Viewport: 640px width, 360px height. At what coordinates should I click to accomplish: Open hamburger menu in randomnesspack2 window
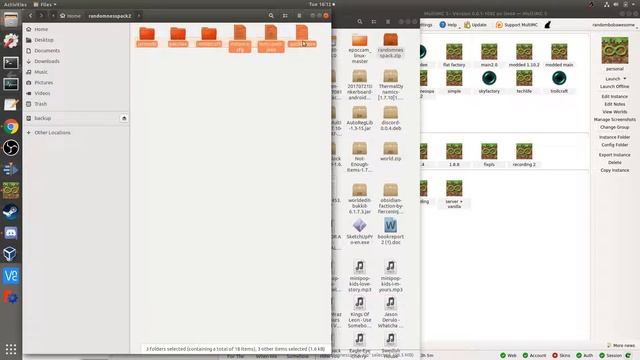(299, 16)
